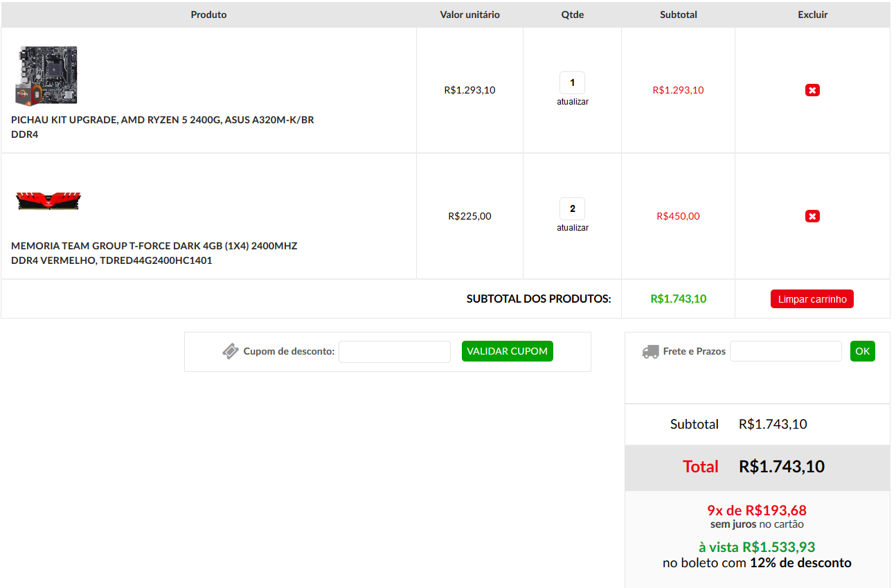Open T-Force Dark memory thumbnail

coord(48,201)
